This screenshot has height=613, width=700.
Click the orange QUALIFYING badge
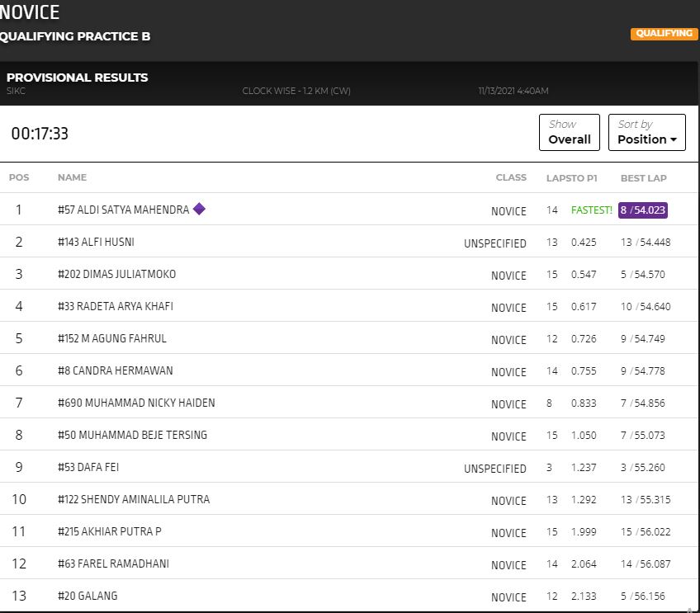[665, 34]
